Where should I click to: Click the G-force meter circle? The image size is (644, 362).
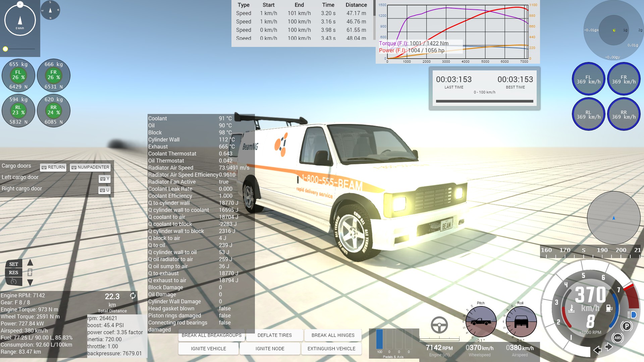(x=614, y=30)
